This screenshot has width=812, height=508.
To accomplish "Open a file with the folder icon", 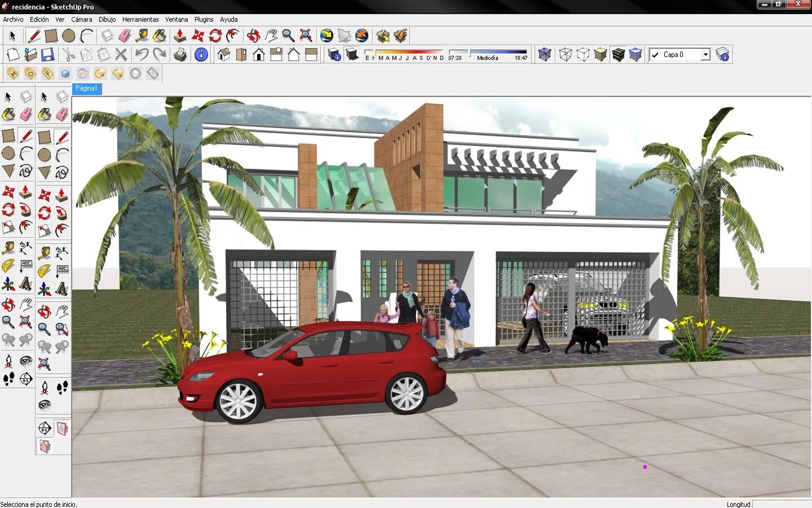I will (x=30, y=55).
